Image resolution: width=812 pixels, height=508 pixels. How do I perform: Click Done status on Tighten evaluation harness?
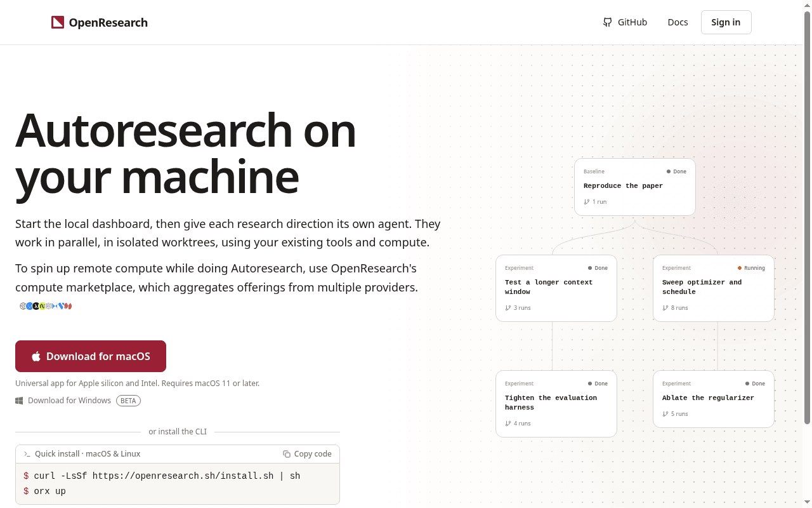point(598,384)
